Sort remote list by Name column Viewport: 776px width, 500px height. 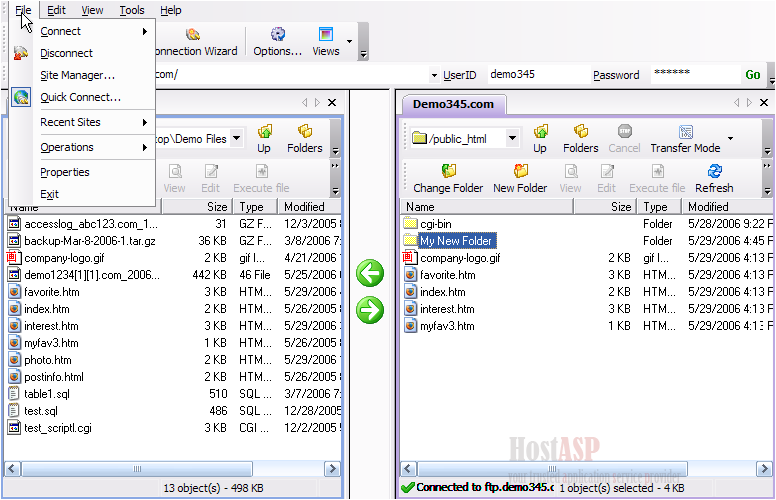coord(486,206)
